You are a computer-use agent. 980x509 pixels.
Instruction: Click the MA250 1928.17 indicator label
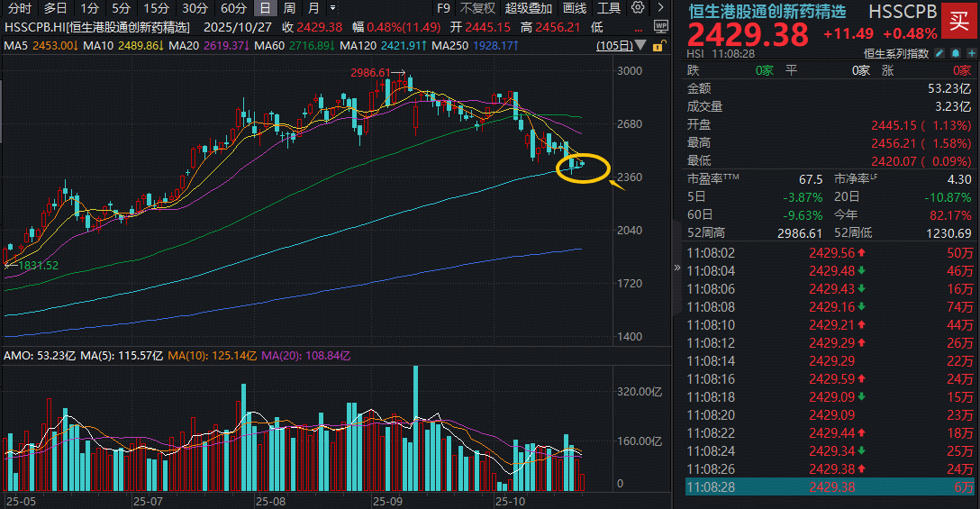(x=475, y=46)
